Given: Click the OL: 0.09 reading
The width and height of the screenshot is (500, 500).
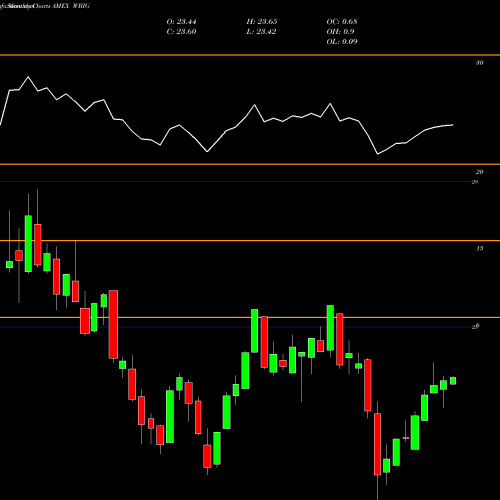Looking at the screenshot, I should tap(342, 42).
